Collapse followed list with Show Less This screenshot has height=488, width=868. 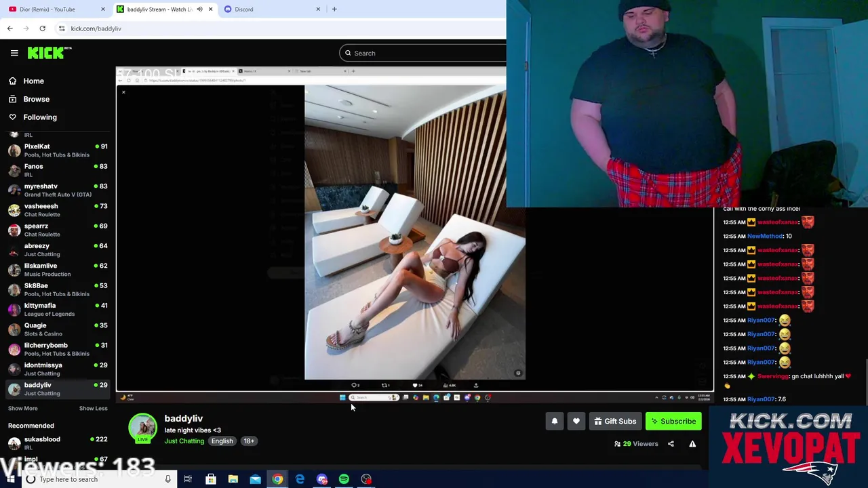pos(93,408)
